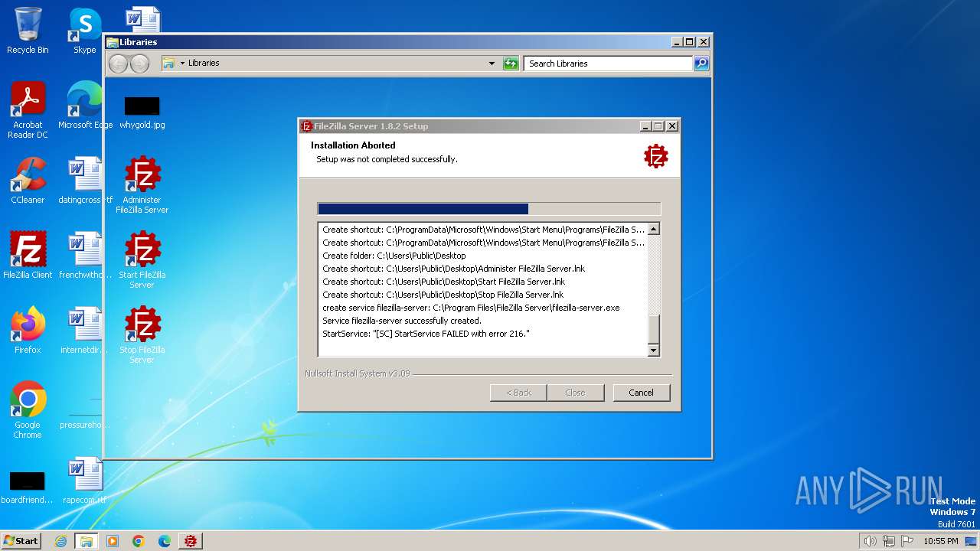980x551 pixels.
Task: Open Microsoft Edge desktop shortcut
Action: (85, 106)
